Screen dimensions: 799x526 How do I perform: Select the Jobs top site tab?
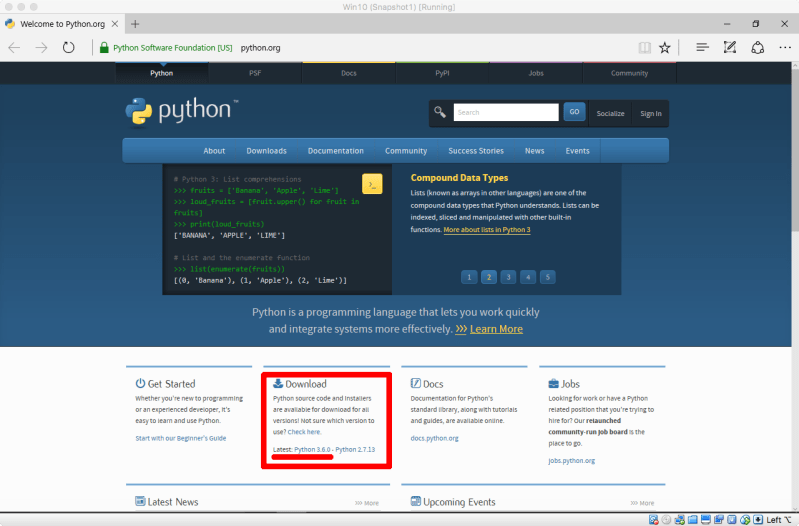536,73
